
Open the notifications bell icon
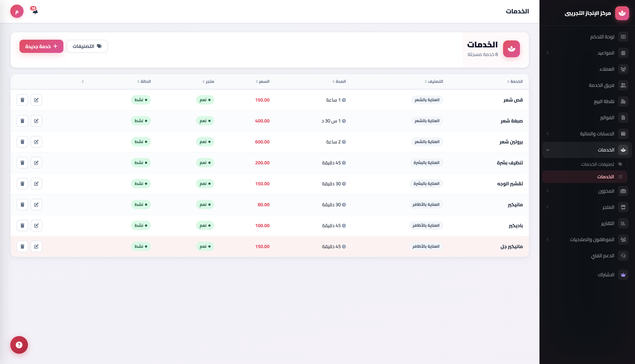[35, 11]
